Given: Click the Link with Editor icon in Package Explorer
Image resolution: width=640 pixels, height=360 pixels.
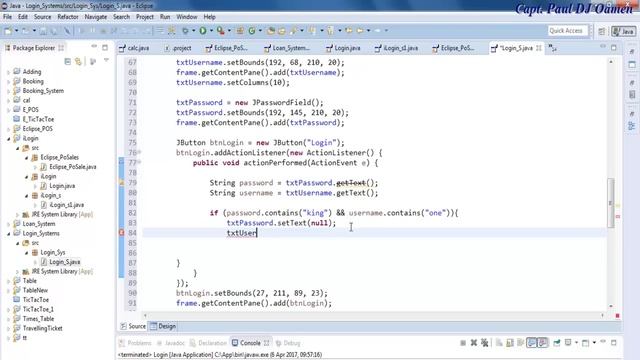Looking at the screenshot, I should (x=78, y=61).
